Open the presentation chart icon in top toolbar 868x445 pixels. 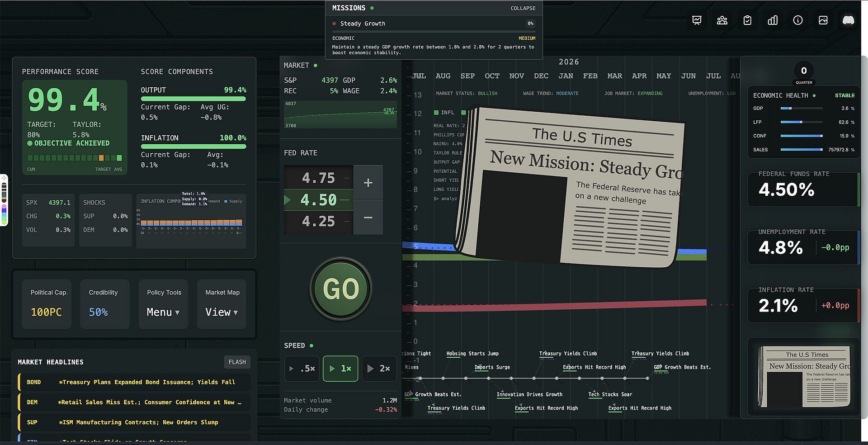[697, 20]
